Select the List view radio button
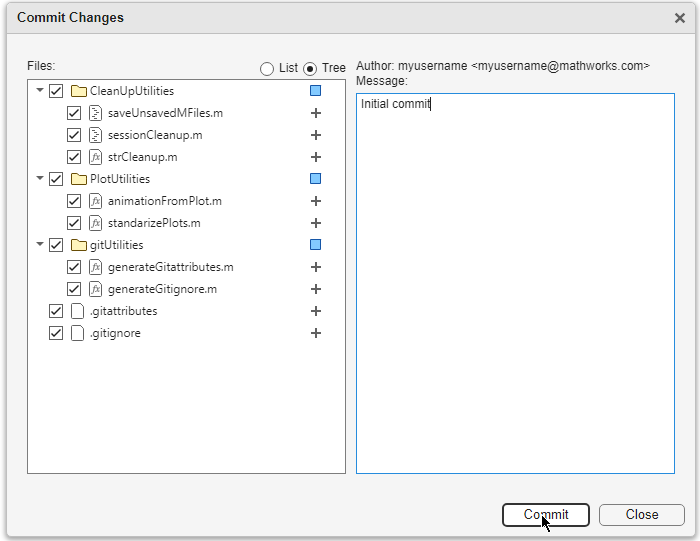Image resolution: width=700 pixels, height=541 pixels. click(267, 69)
